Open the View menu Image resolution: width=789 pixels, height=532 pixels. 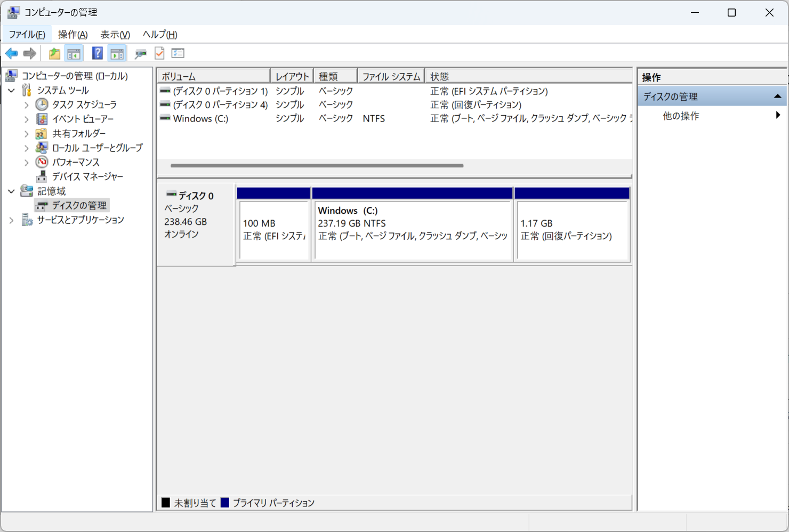pyautogui.click(x=115, y=35)
